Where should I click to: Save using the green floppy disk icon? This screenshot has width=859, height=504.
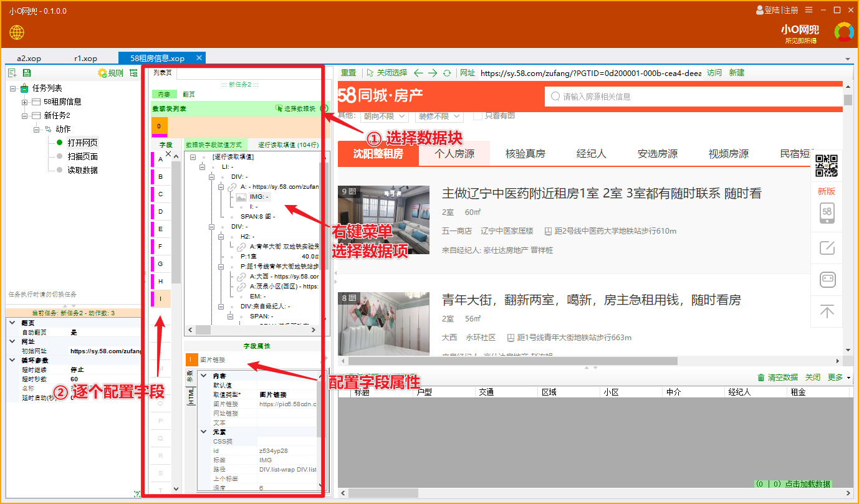(x=26, y=73)
